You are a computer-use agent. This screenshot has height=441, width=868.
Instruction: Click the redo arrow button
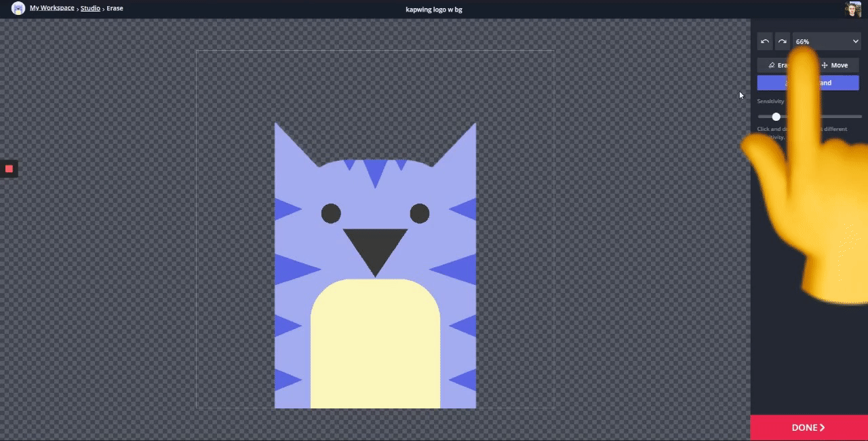[x=783, y=41]
